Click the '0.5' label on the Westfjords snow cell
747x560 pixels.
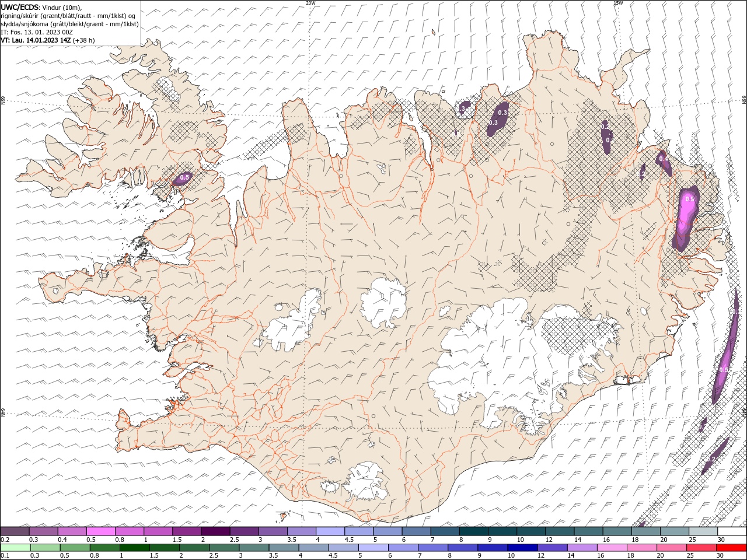coord(185,177)
